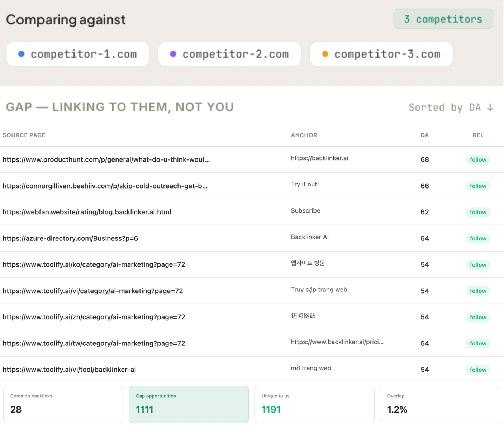Image resolution: width=504 pixels, height=448 pixels.
Task: Click the DA value 62
Action: point(425,212)
